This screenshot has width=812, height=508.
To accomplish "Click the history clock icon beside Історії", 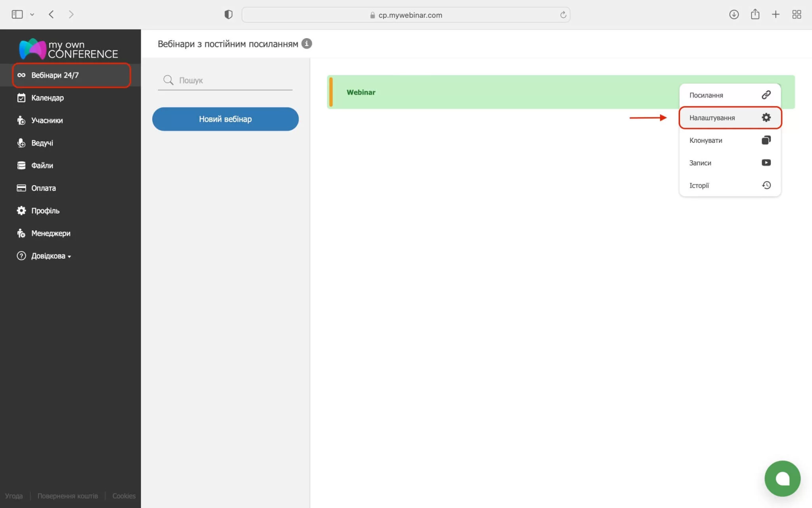I will click(x=766, y=185).
